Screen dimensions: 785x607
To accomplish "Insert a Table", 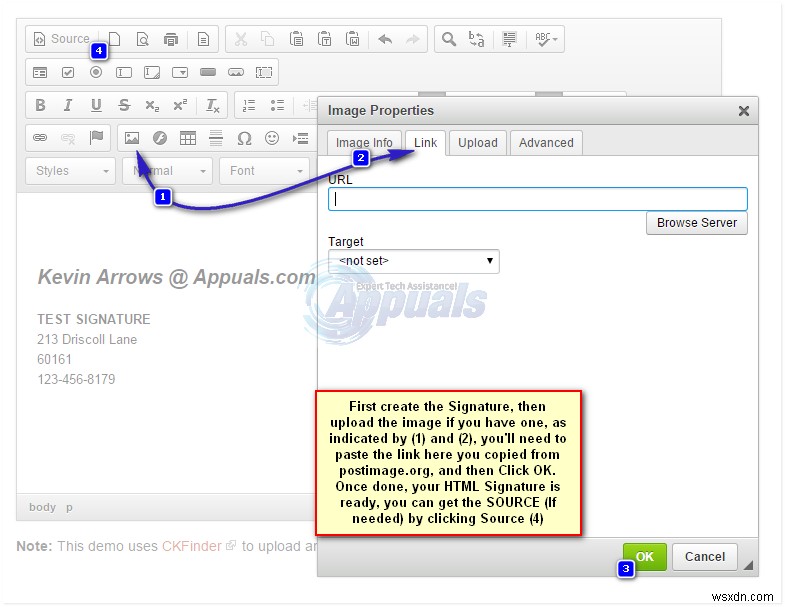I will [x=188, y=138].
